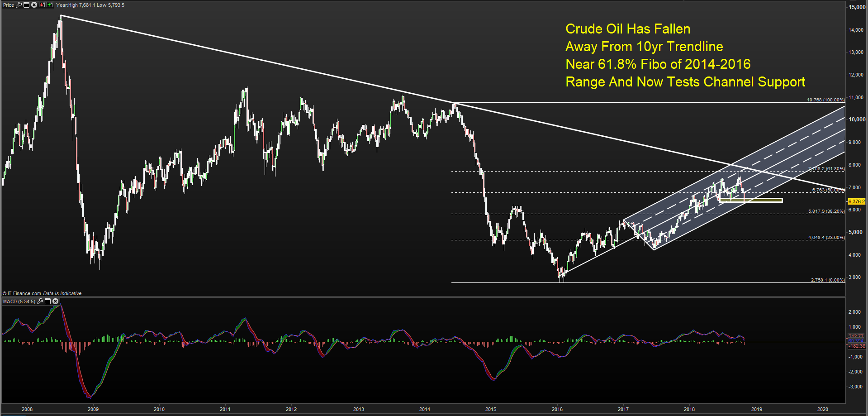
Task: Click the -3,000 MACD axis label
Action: pyautogui.click(x=855, y=387)
